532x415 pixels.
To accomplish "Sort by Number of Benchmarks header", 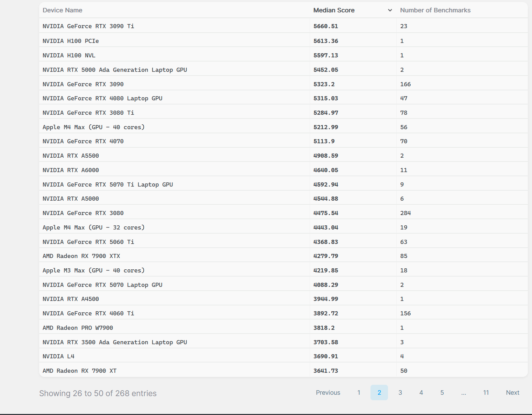I will (435, 10).
